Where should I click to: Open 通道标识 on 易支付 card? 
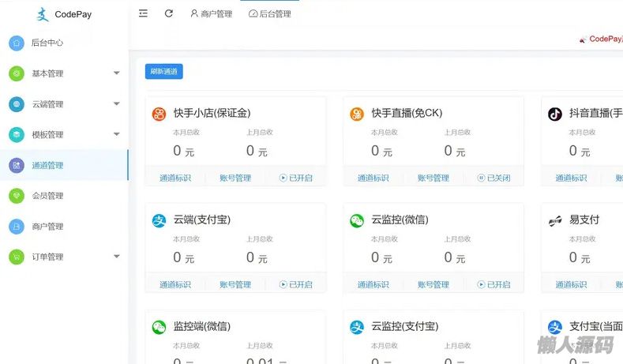[x=571, y=284]
